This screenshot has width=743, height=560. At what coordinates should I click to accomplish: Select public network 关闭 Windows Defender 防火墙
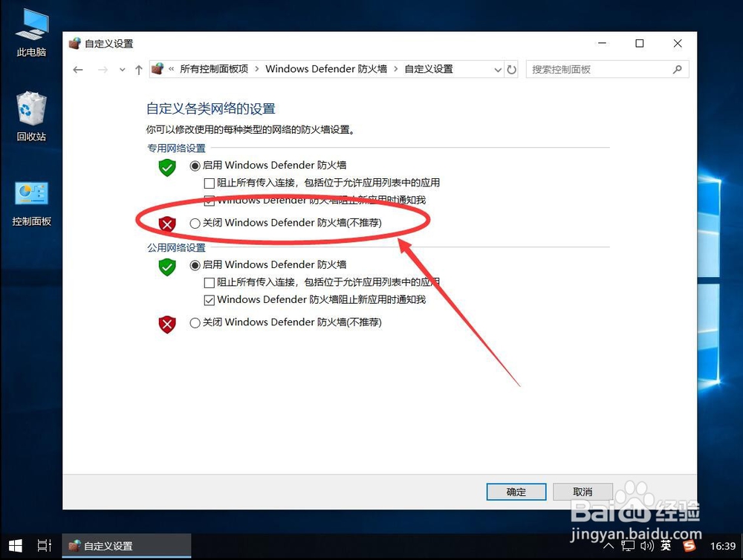click(195, 322)
